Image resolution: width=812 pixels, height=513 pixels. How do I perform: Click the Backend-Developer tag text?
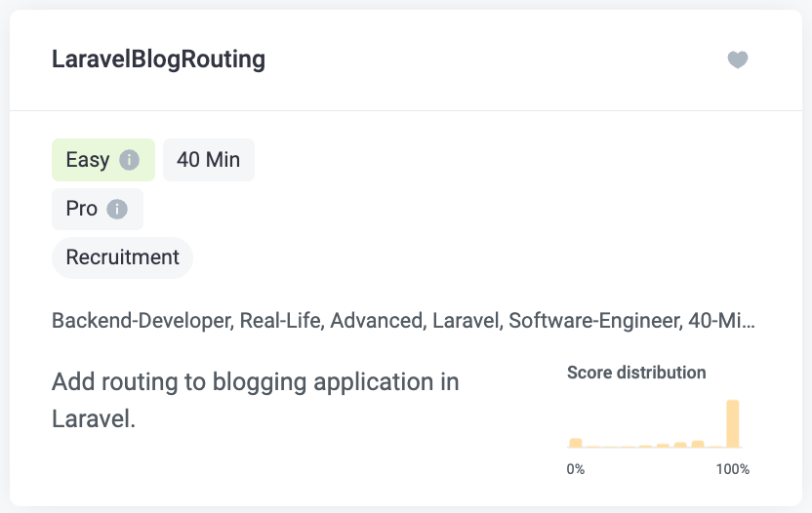tap(142, 321)
